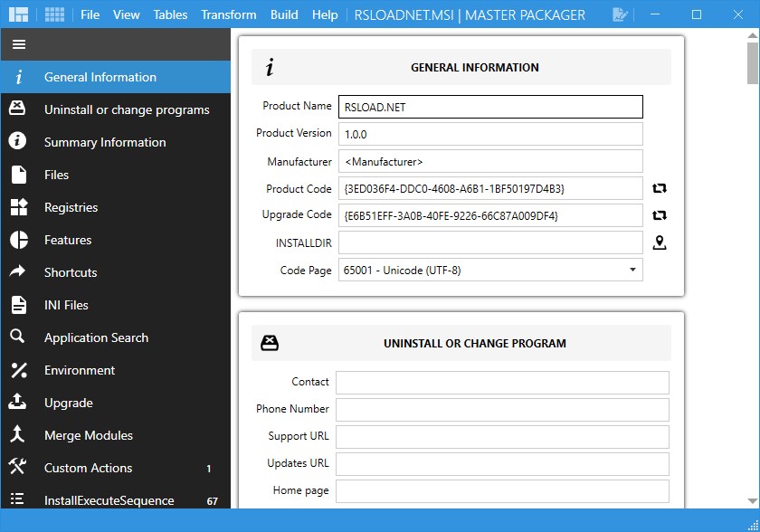Open the grid view icon in title bar
This screenshot has height=532, width=760.
point(54,14)
